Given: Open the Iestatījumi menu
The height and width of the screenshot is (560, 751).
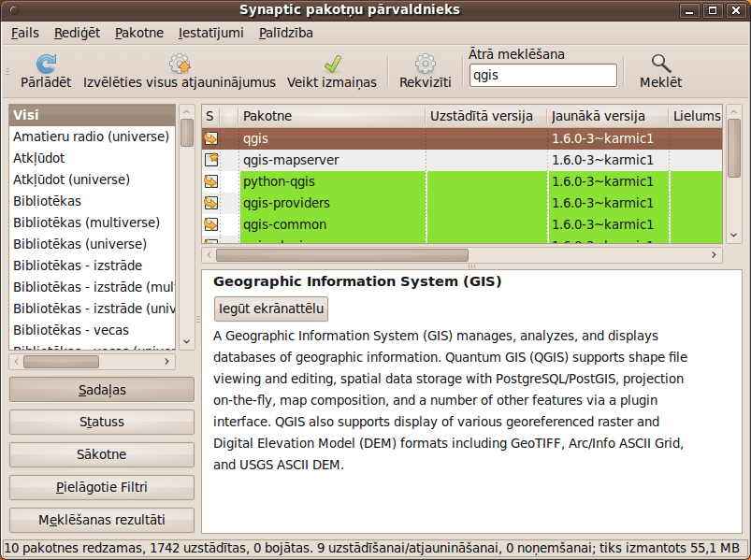Looking at the screenshot, I should [210, 33].
